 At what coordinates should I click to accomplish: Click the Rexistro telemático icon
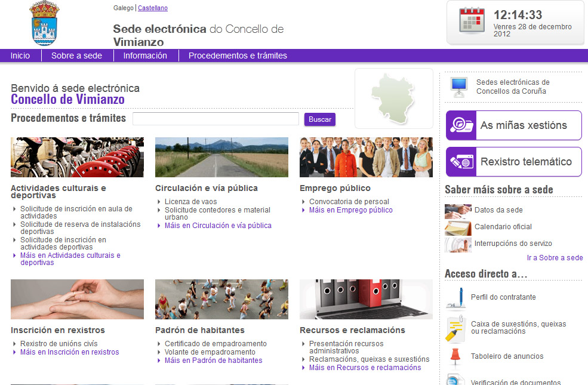click(x=461, y=162)
